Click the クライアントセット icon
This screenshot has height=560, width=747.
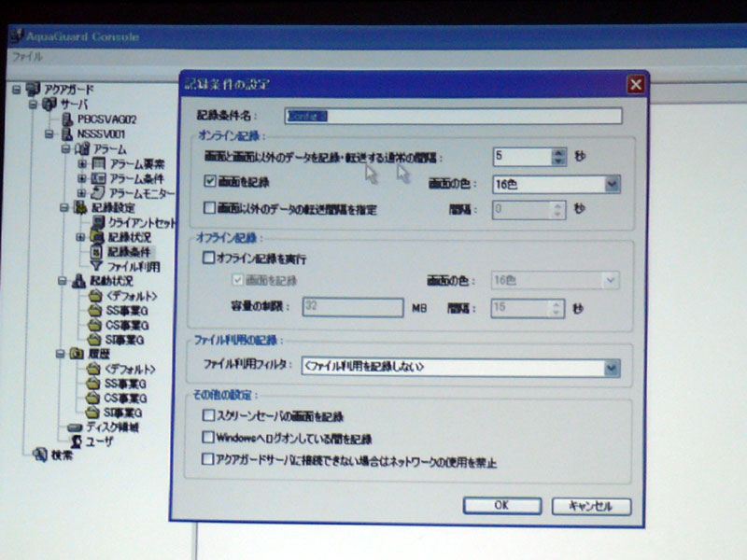(98, 223)
